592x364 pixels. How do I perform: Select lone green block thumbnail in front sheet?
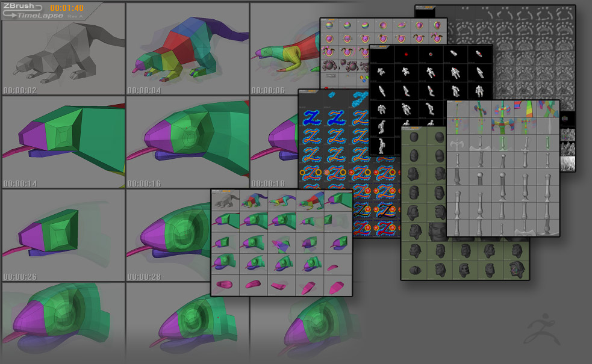(338, 221)
